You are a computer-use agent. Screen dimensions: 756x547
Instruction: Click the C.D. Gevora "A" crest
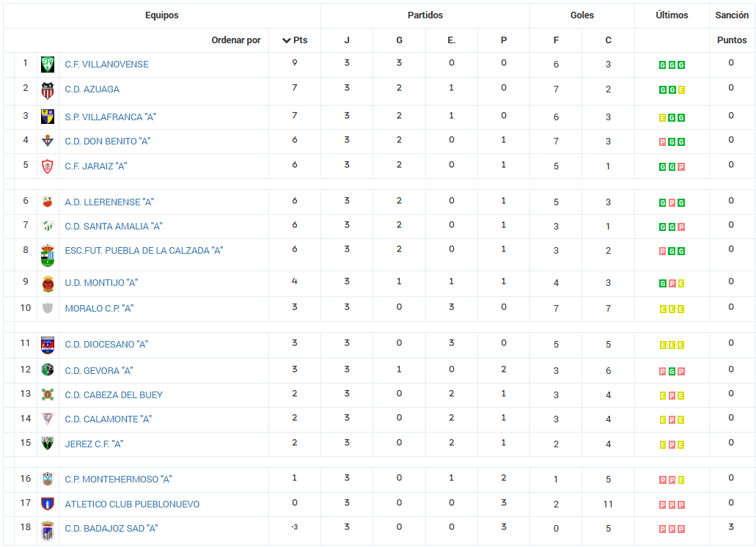click(47, 370)
